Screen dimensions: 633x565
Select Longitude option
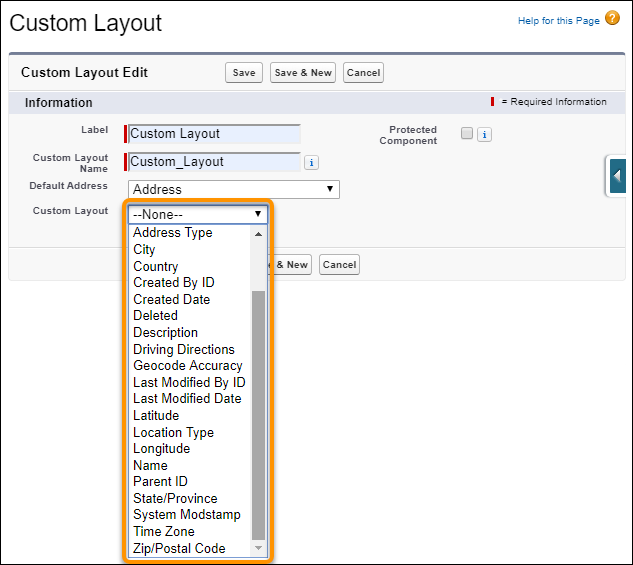click(x=189, y=449)
